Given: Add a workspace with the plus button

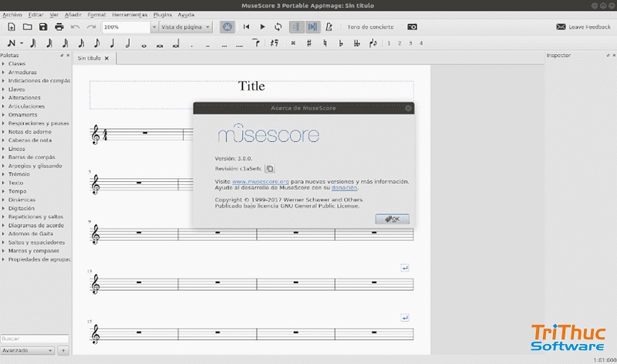Looking at the screenshot, I should pyautogui.click(x=63, y=350).
